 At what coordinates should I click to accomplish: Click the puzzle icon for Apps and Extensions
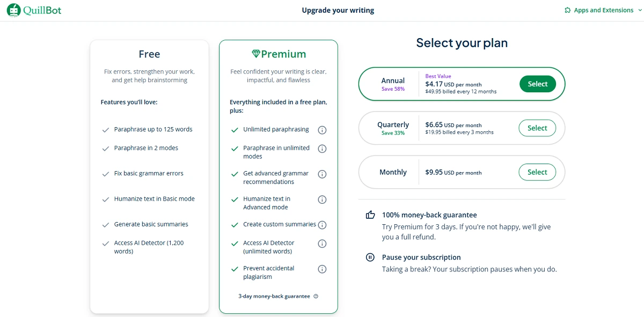point(568,10)
